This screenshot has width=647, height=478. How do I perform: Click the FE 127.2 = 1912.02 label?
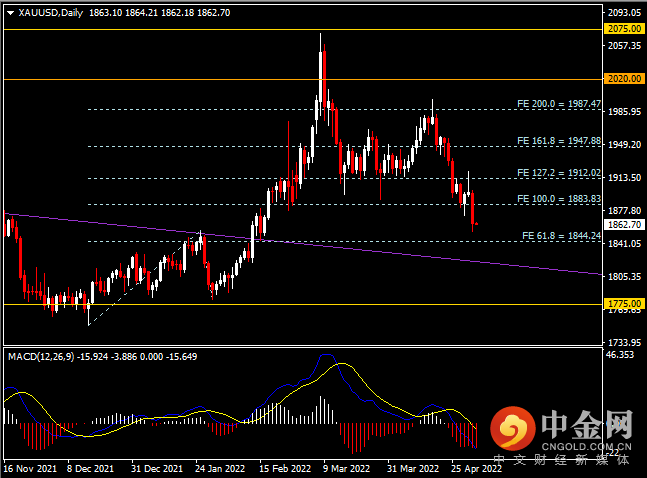(x=559, y=173)
